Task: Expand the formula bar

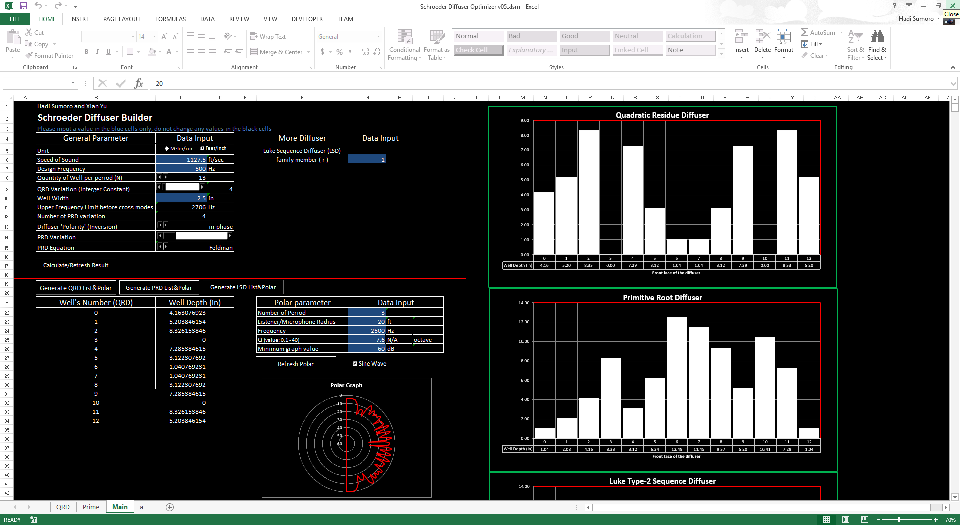Action: tap(953, 83)
